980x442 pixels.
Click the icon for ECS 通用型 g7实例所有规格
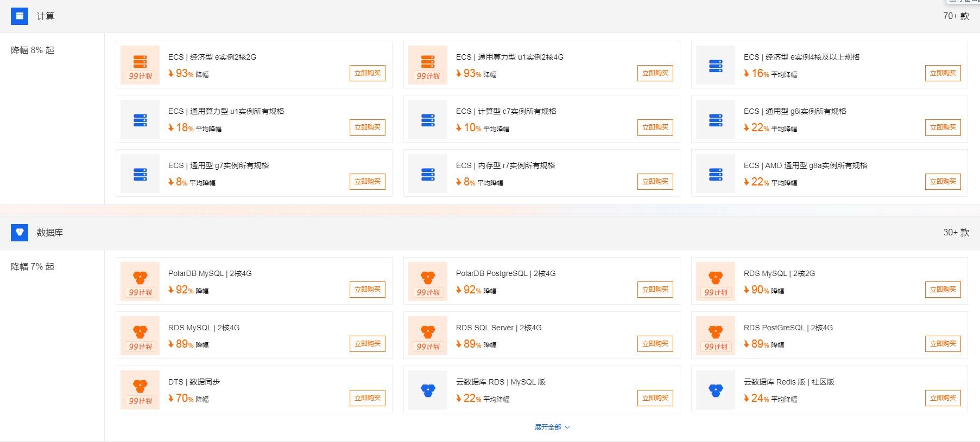pyautogui.click(x=140, y=173)
